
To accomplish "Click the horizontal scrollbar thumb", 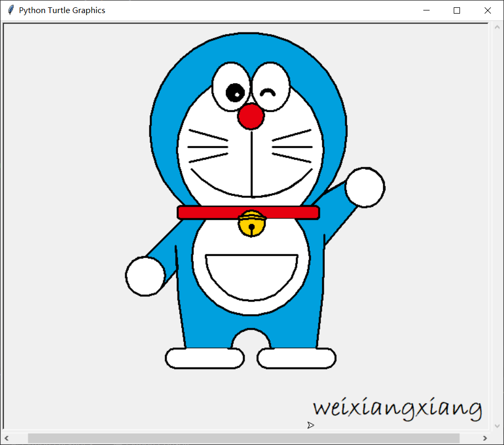I will pos(243,438).
